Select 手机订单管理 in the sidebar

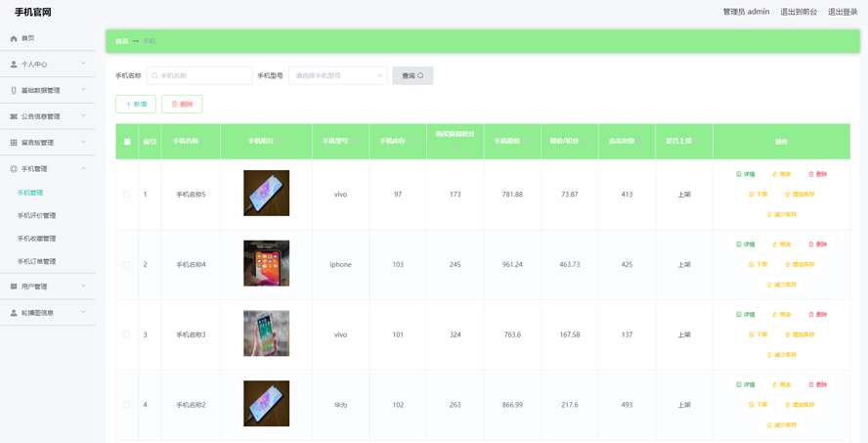(36, 261)
